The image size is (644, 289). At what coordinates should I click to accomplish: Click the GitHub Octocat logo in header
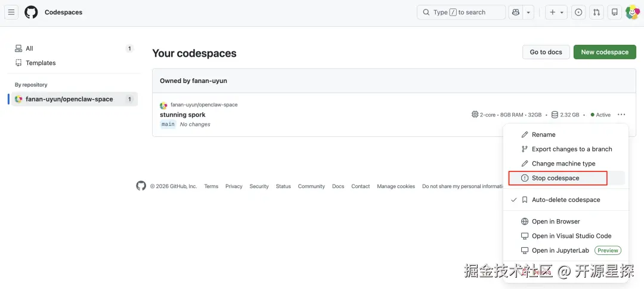31,12
